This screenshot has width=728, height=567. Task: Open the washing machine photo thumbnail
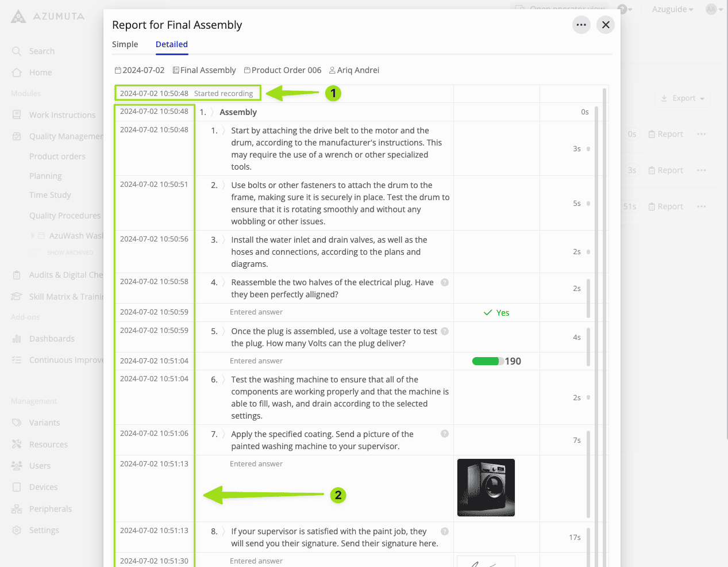tap(486, 488)
